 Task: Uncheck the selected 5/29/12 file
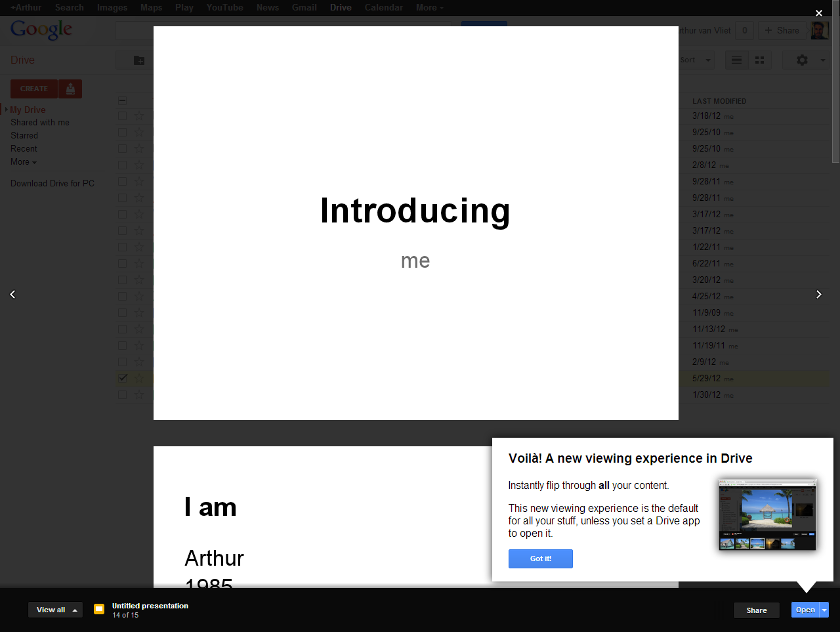(123, 378)
